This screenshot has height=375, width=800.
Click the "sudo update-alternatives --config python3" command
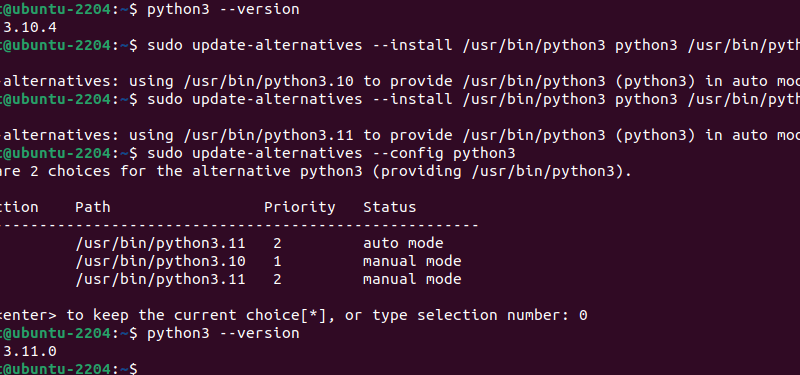pos(332,153)
